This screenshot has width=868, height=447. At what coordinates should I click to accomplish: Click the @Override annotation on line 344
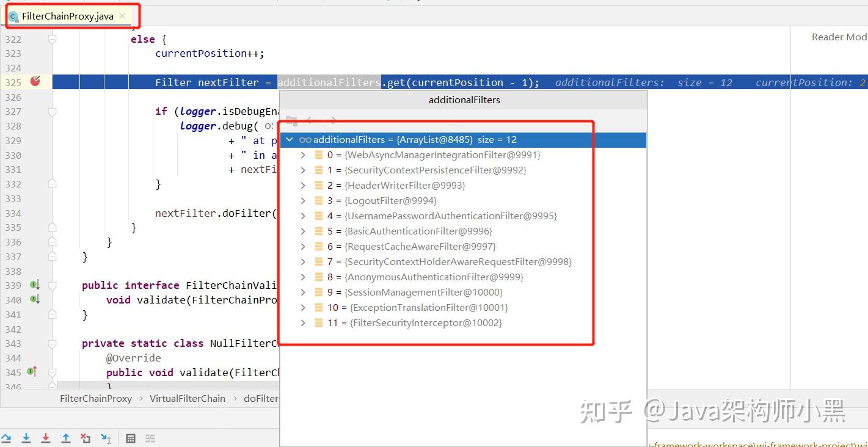tap(134, 358)
